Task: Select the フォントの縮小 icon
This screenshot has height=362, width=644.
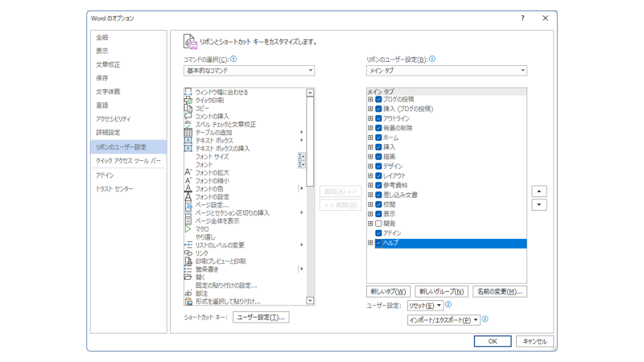Action: pos(188,180)
